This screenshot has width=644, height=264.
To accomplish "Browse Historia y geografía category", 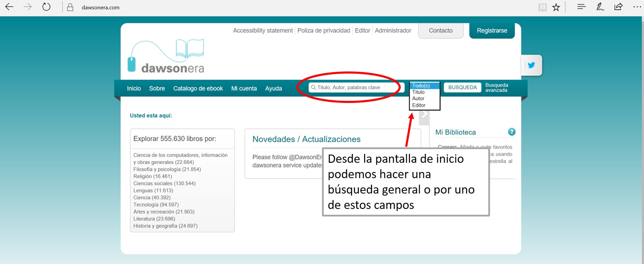I will tap(165, 226).
